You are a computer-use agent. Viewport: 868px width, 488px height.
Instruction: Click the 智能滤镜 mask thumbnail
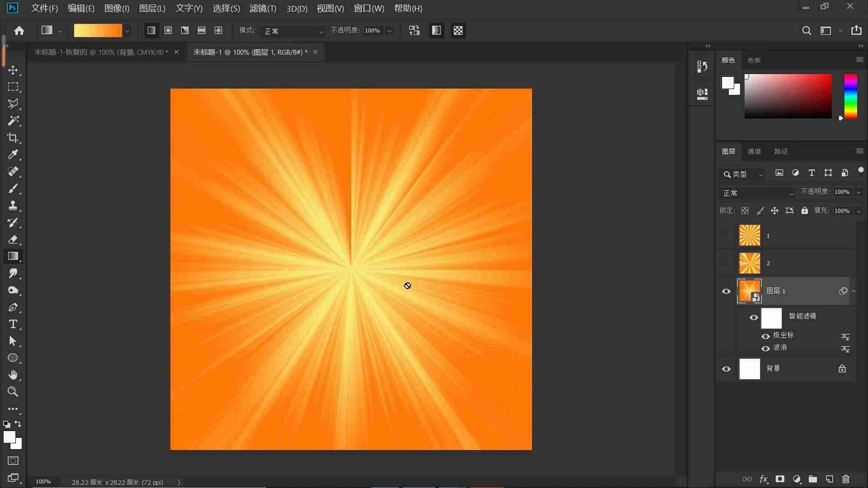coord(771,318)
